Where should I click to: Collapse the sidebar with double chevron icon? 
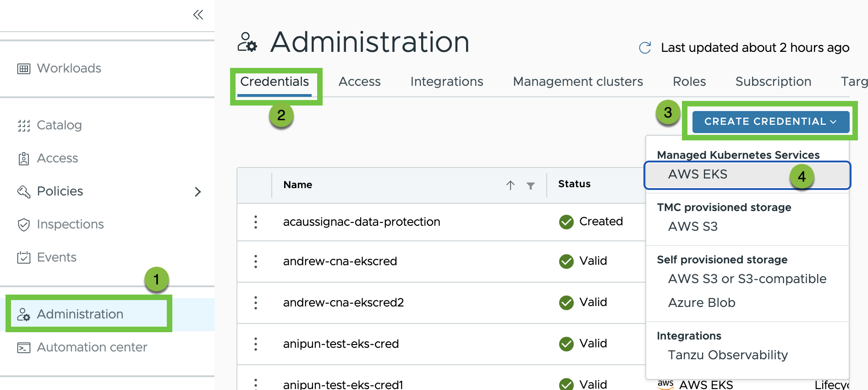click(198, 15)
